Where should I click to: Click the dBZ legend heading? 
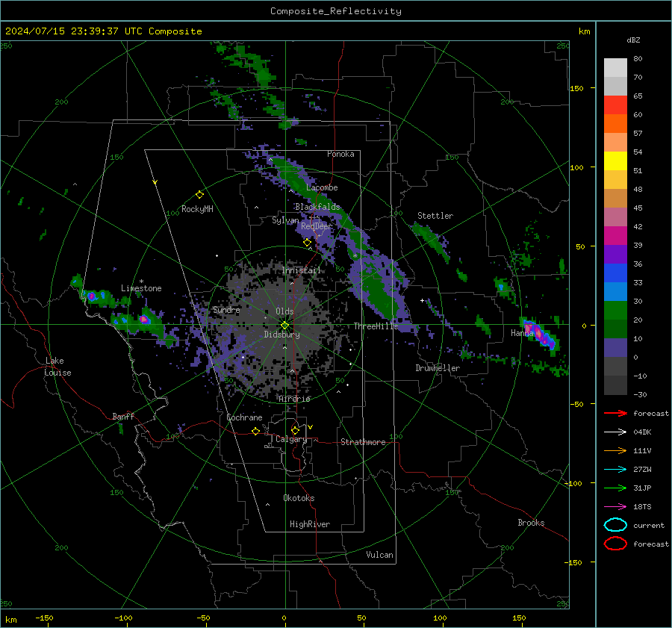click(633, 40)
